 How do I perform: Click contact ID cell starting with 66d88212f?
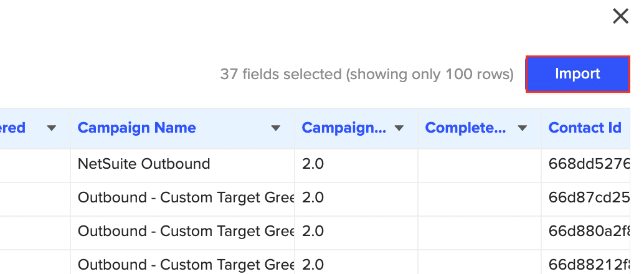click(x=589, y=264)
